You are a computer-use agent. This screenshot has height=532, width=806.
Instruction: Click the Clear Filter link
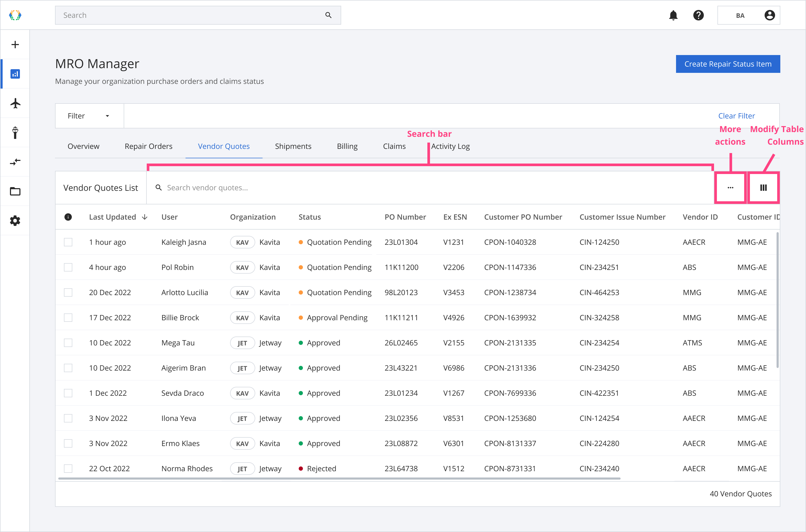(x=737, y=116)
